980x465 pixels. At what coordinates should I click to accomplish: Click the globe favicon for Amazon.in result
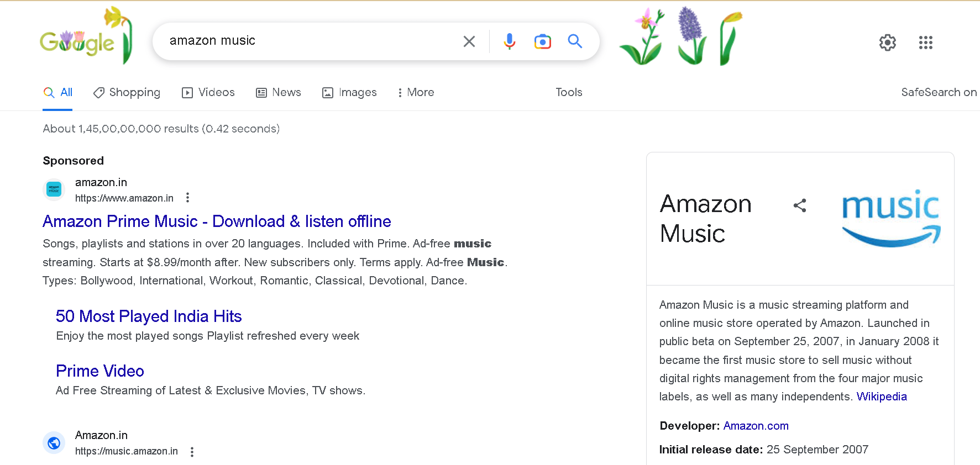click(x=54, y=442)
